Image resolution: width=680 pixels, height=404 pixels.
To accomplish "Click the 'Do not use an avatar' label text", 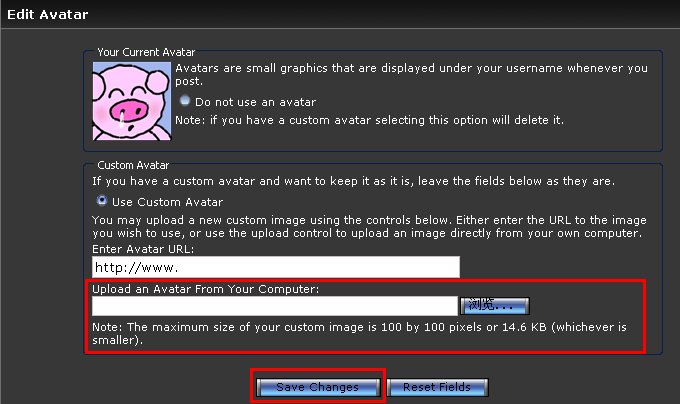I will (x=255, y=102).
